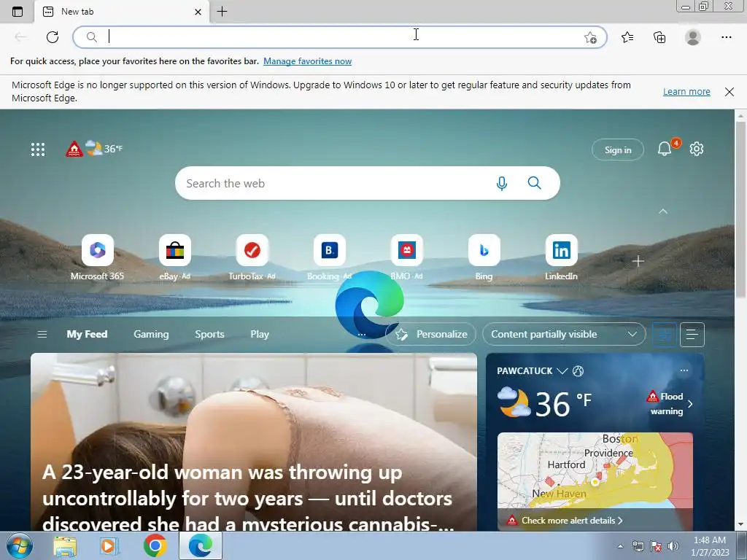Click the Sign in button

pyautogui.click(x=617, y=149)
